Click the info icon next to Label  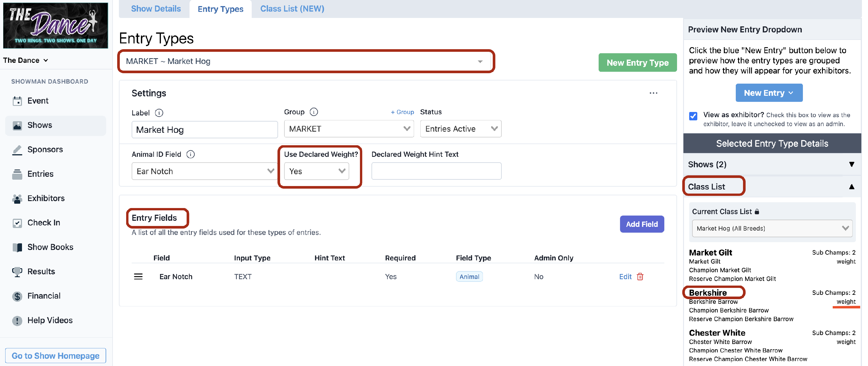pyautogui.click(x=159, y=113)
